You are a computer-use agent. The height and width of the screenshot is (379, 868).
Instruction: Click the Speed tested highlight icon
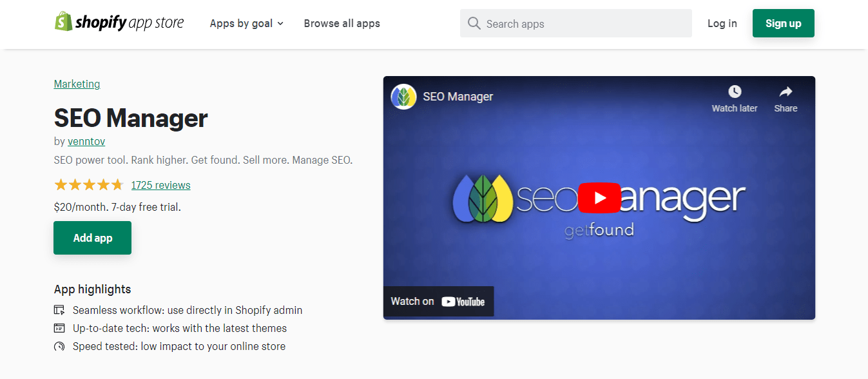tap(59, 346)
